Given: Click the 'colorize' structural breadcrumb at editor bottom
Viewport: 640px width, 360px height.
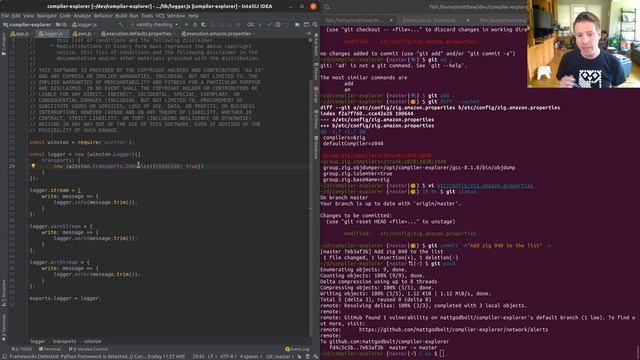Looking at the screenshot, I should tap(93, 341).
